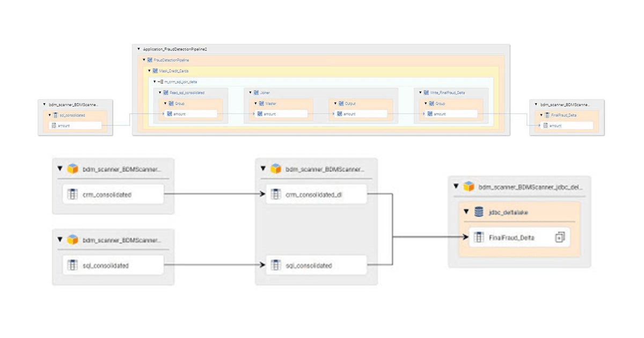Open the Mask_Credit_Cards link
The image size is (644, 338).
point(174,71)
